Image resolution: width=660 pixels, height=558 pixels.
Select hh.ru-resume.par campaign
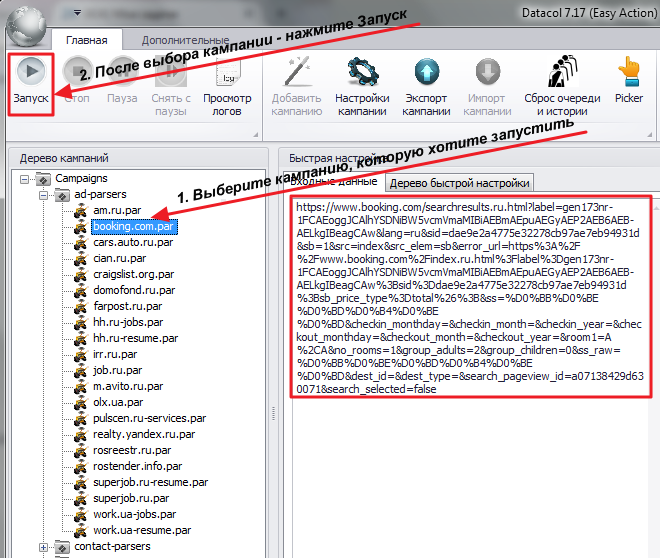click(136, 338)
